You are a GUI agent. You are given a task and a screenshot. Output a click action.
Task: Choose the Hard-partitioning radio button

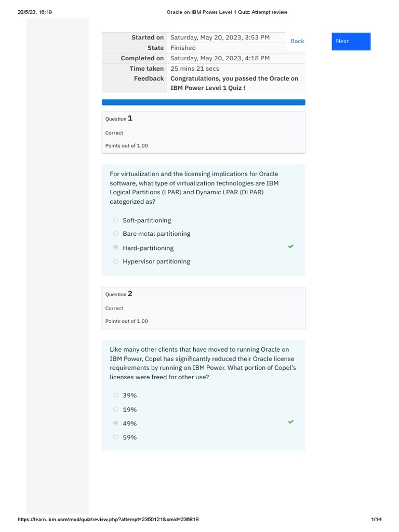pos(116,248)
